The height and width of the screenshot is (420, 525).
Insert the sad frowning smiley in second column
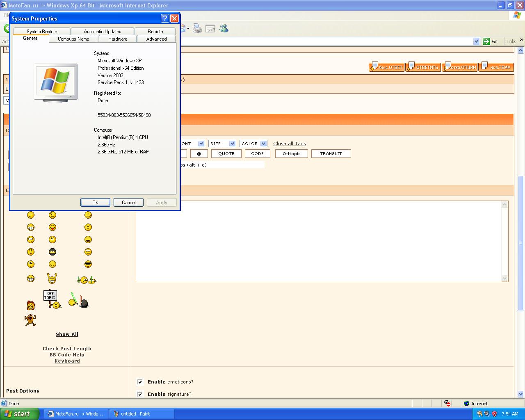[x=52, y=215]
